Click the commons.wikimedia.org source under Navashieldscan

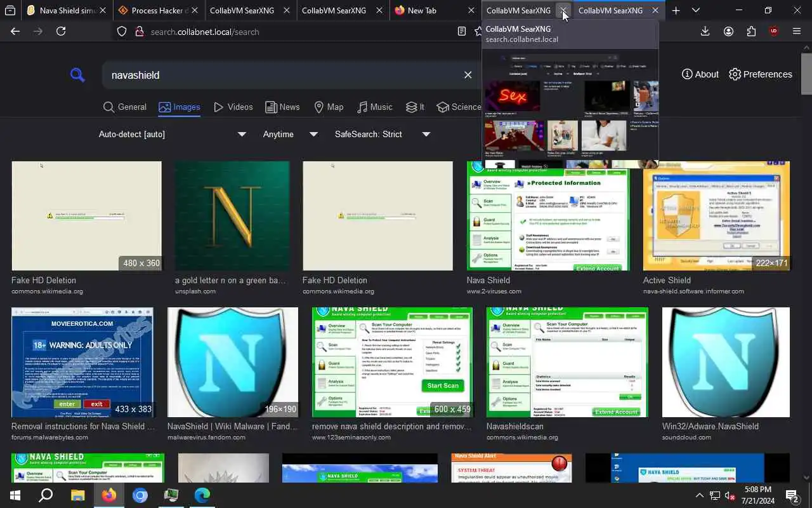point(522,438)
